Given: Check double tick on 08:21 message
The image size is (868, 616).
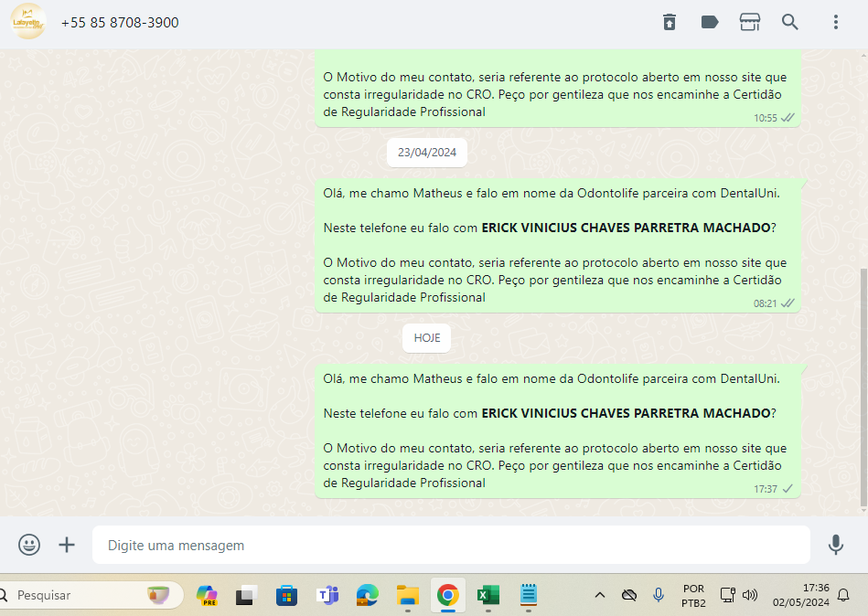Looking at the screenshot, I should [788, 303].
